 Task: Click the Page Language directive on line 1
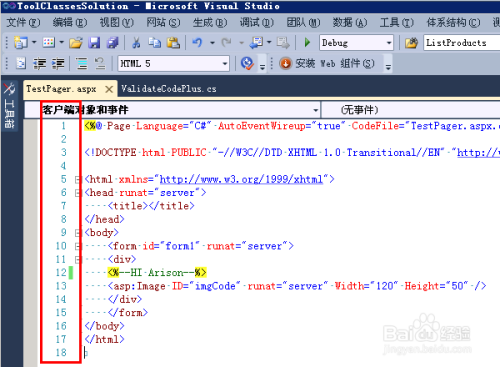pos(292,126)
